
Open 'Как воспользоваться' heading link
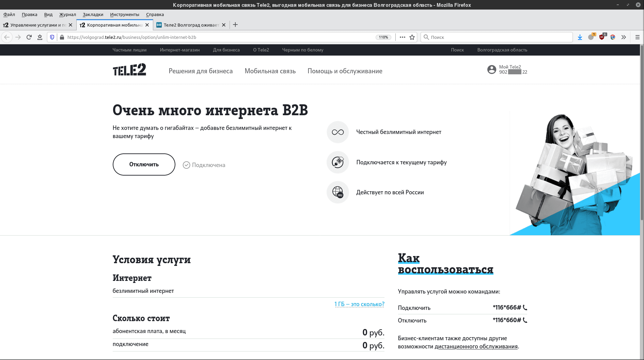point(445,264)
